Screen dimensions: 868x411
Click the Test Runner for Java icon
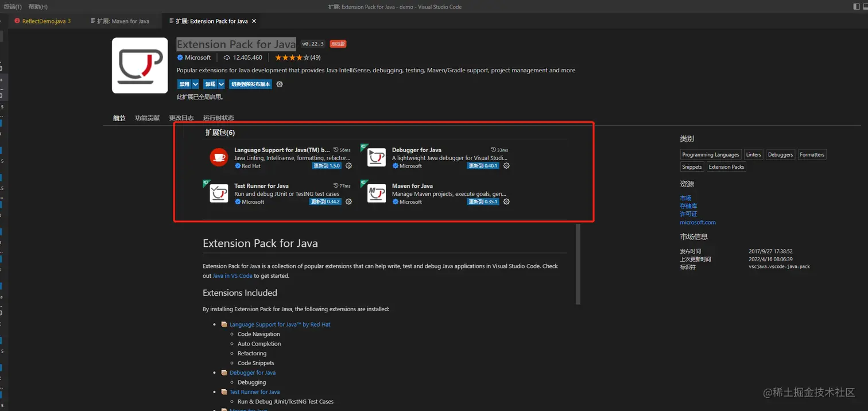click(219, 193)
